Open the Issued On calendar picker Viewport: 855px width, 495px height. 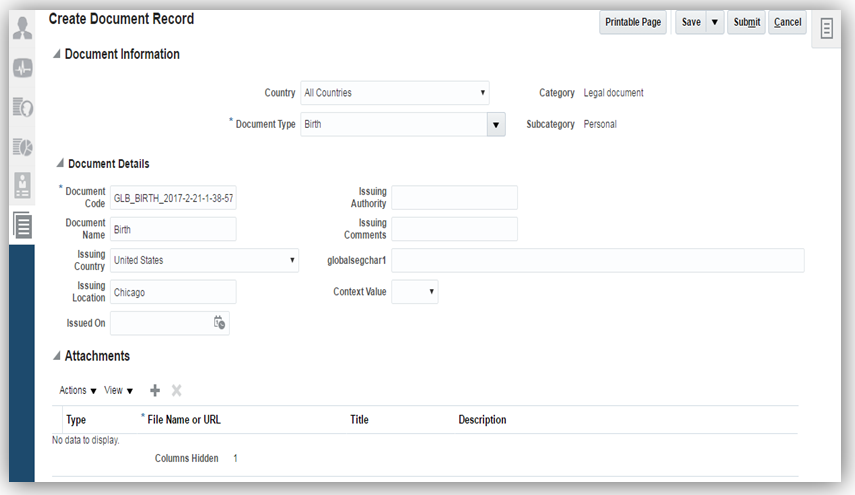pos(219,323)
